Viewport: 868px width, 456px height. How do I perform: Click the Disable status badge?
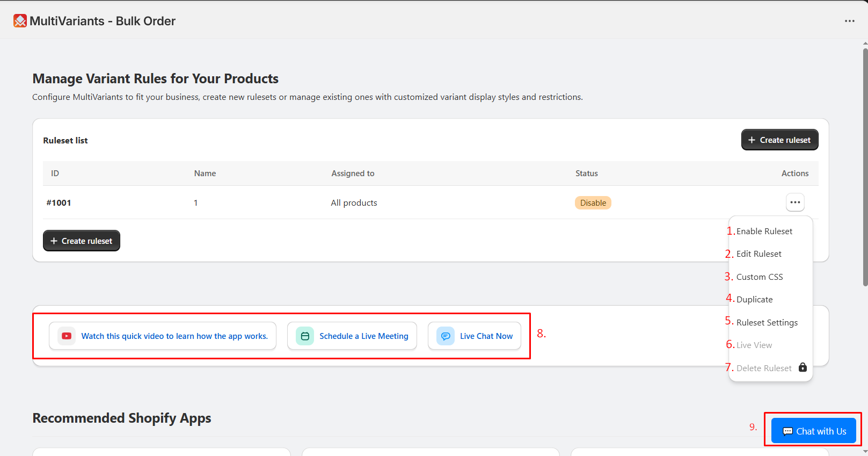click(x=593, y=202)
